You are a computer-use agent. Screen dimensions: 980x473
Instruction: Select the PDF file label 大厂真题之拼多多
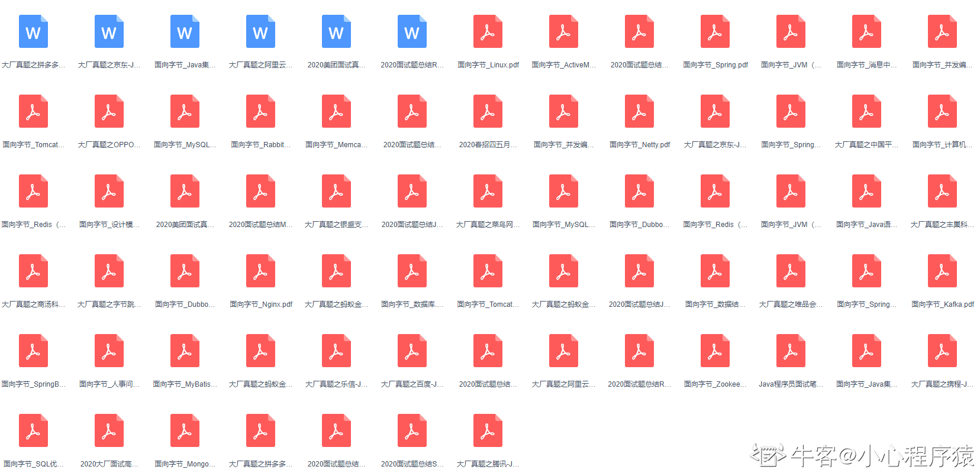(x=260, y=464)
